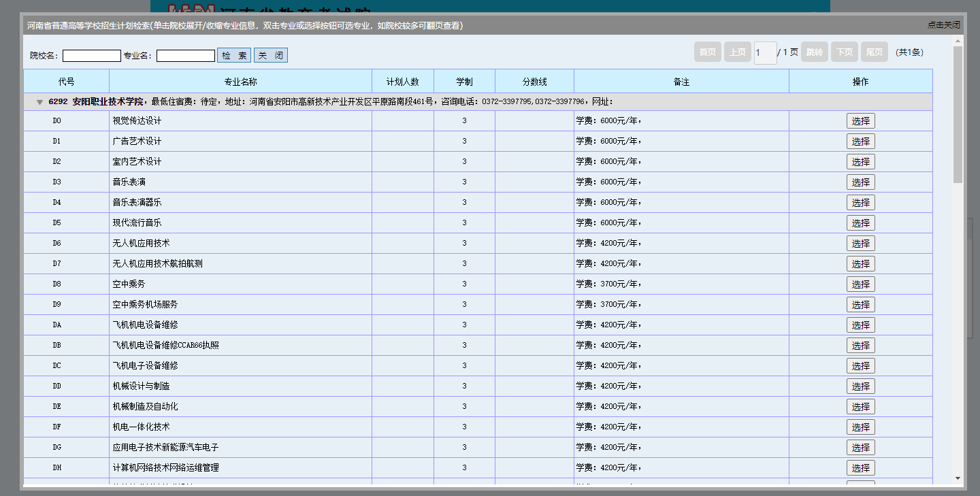Click the D0 code cell

pos(67,121)
